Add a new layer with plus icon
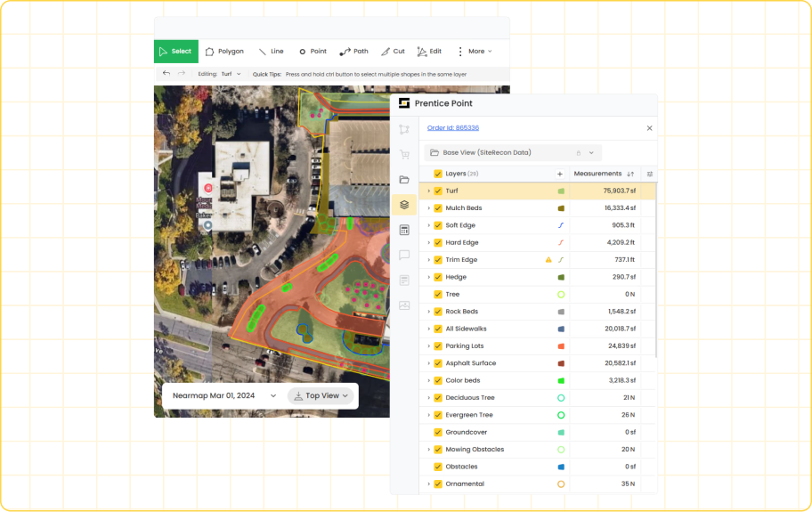The image size is (812, 512). click(x=560, y=174)
